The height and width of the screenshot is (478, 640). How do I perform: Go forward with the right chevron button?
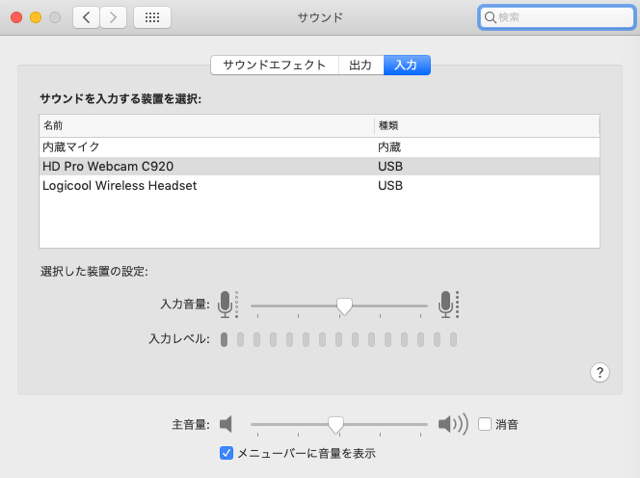(113, 18)
